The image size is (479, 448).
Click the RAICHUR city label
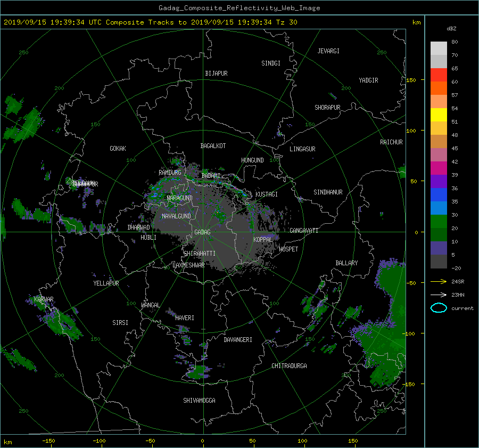(391, 142)
